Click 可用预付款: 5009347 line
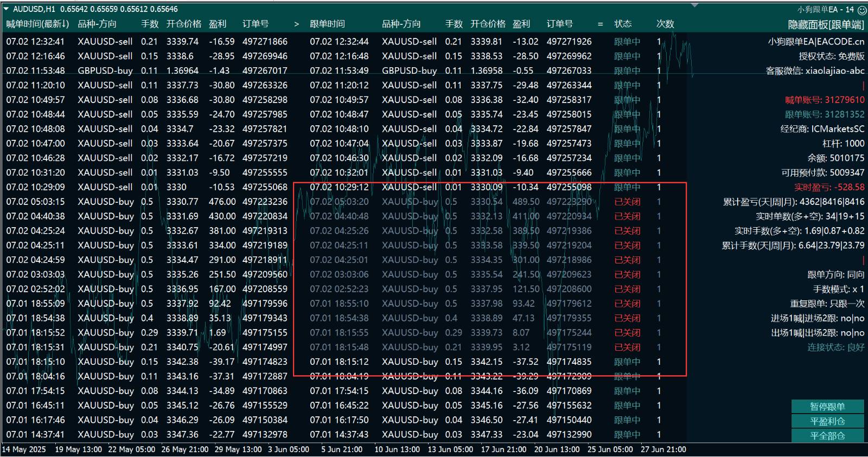Viewport: 868px width, 457px height. pos(823,172)
